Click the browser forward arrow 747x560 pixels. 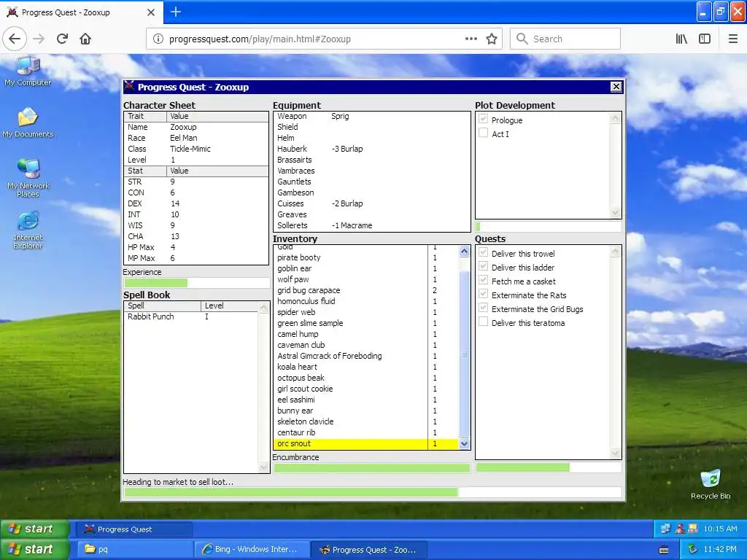[39, 39]
